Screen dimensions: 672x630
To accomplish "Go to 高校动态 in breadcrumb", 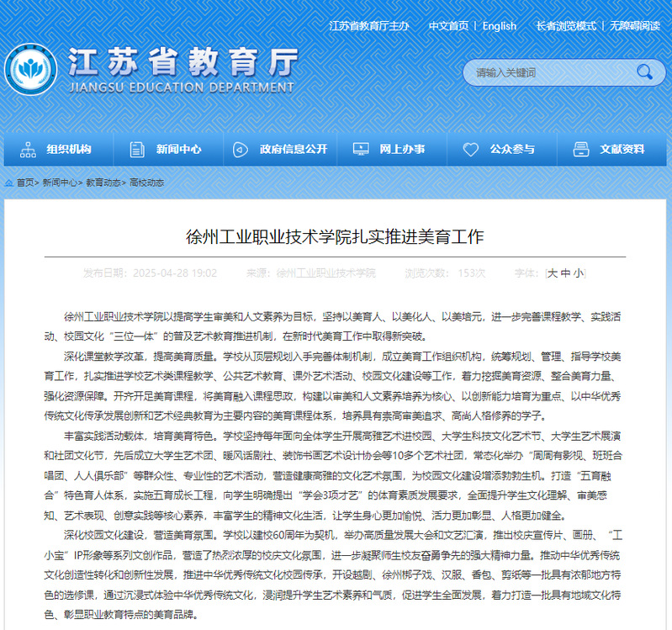I will [x=146, y=183].
